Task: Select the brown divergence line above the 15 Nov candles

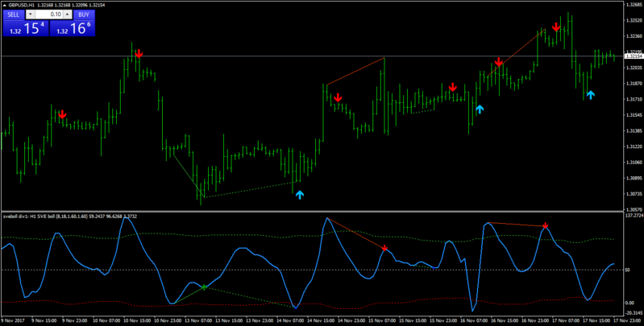Action: pyautogui.click(x=355, y=72)
